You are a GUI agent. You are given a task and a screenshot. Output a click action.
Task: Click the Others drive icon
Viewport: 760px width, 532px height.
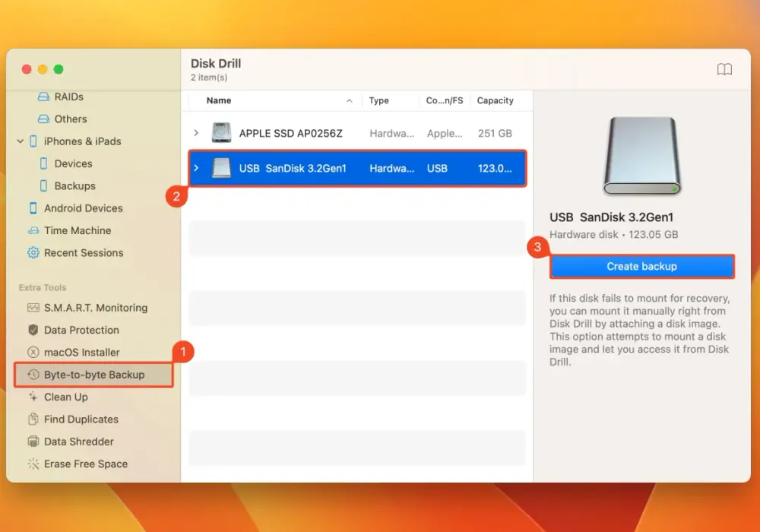[x=43, y=119]
